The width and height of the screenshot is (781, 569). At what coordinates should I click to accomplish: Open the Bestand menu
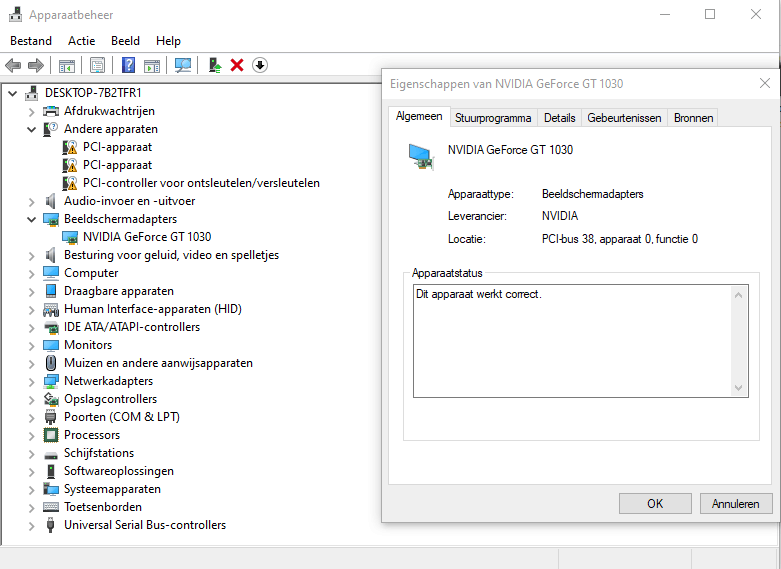coord(31,41)
